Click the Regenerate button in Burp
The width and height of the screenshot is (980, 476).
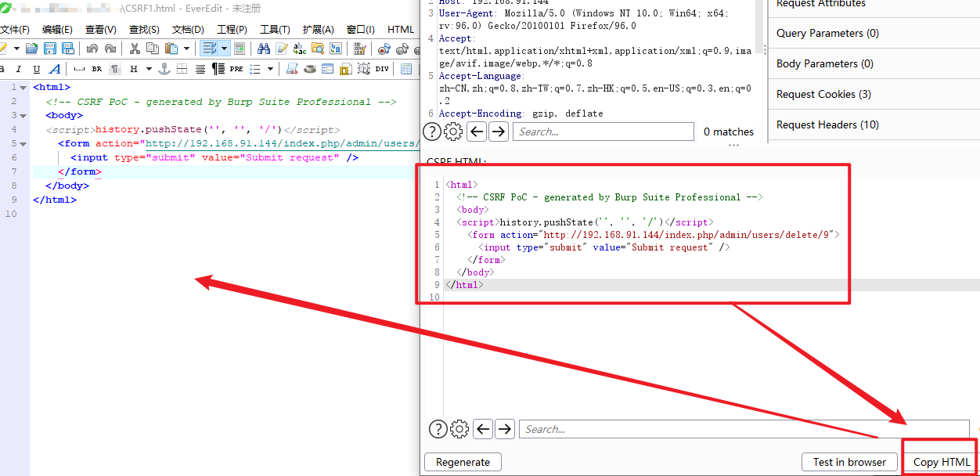tap(463, 462)
